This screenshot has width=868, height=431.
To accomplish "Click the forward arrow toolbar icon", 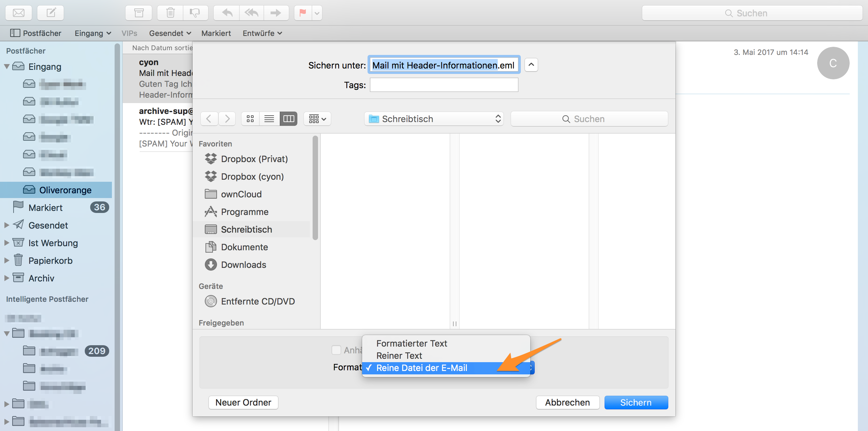I will click(276, 13).
